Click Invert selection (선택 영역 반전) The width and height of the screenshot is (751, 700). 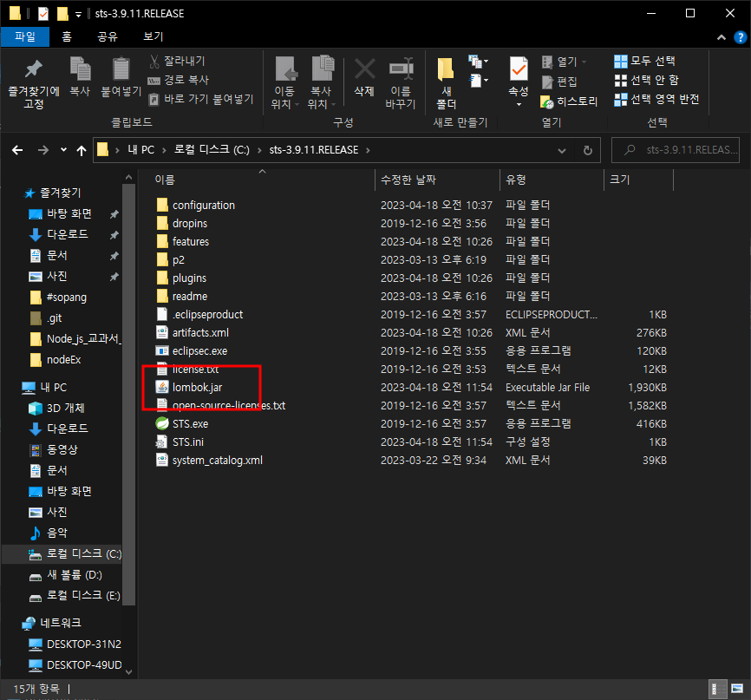(x=656, y=99)
